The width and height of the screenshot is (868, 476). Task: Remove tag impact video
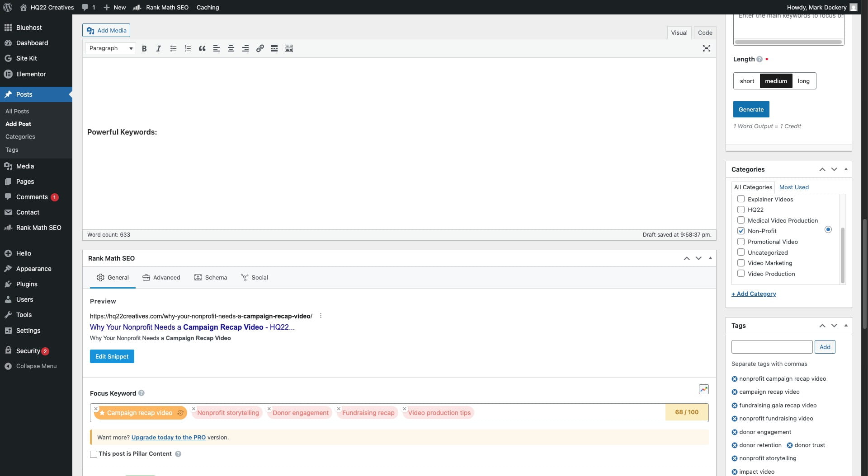coord(735,472)
